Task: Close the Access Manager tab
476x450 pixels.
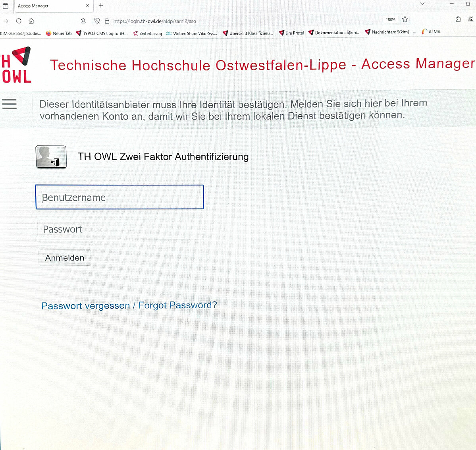Action: click(x=87, y=6)
